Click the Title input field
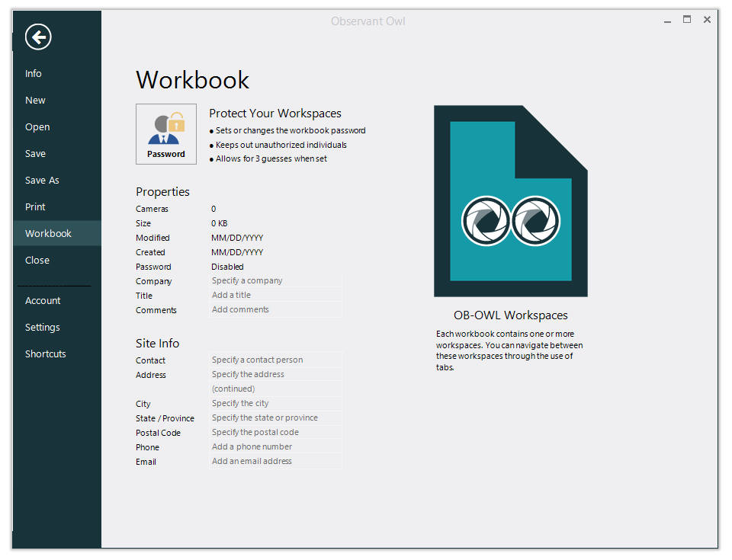The image size is (732, 560). [x=275, y=295]
